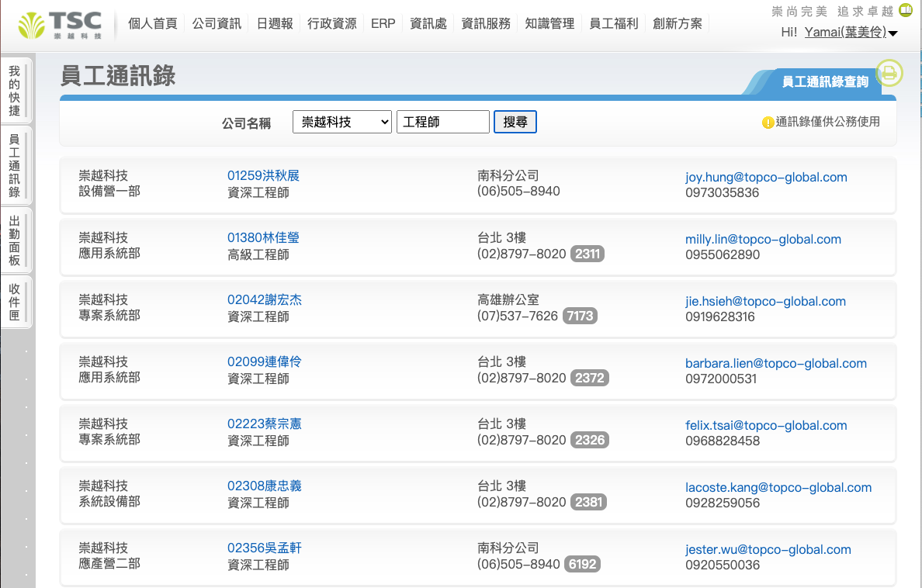Image resolution: width=922 pixels, height=588 pixels.
Task: Select the 員工通訊錄查詢 tab
Action: [x=824, y=81]
